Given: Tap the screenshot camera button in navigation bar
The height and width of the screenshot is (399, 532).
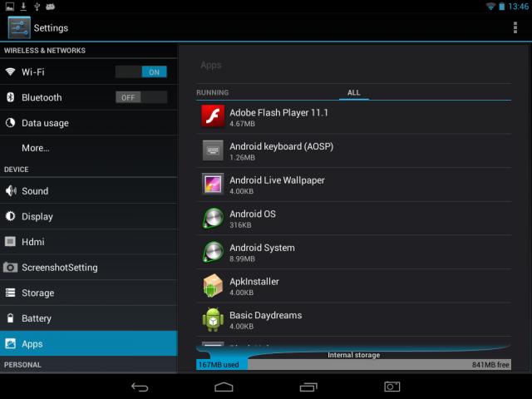Looking at the screenshot, I should pyautogui.click(x=392, y=387).
